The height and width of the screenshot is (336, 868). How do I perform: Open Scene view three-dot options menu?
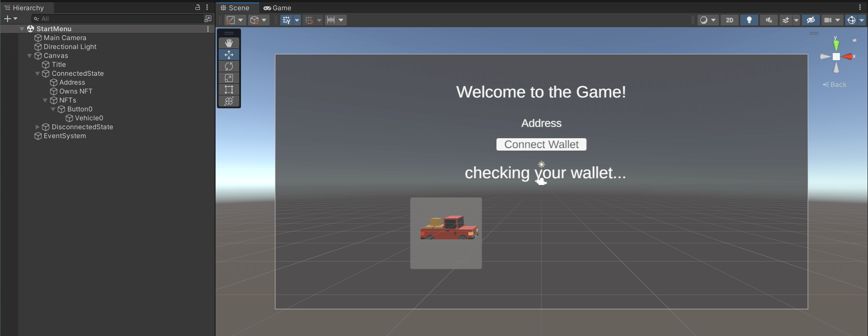click(x=860, y=7)
